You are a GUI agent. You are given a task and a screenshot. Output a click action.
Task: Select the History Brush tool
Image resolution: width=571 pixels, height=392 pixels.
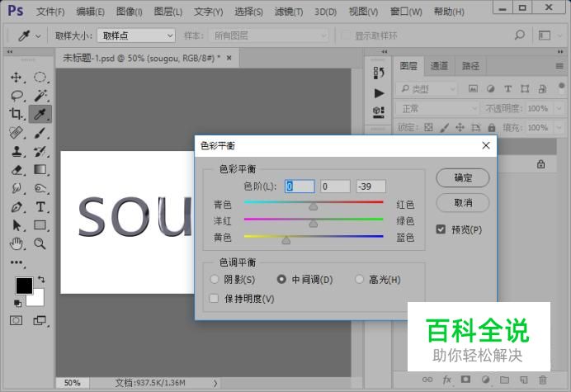[40, 151]
